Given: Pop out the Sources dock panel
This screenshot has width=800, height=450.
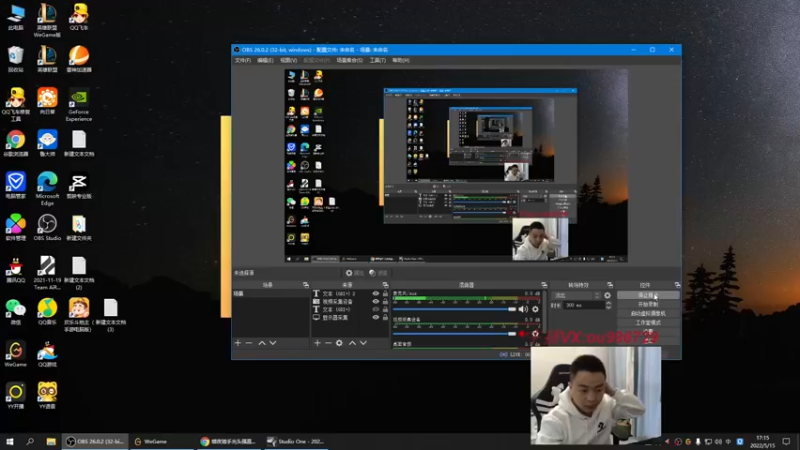Looking at the screenshot, I should [385, 285].
